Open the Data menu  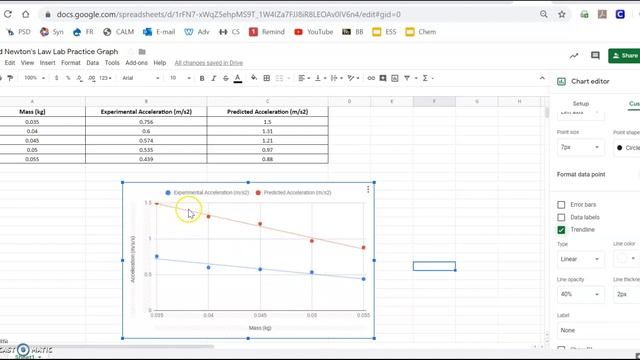tap(93, 63)
